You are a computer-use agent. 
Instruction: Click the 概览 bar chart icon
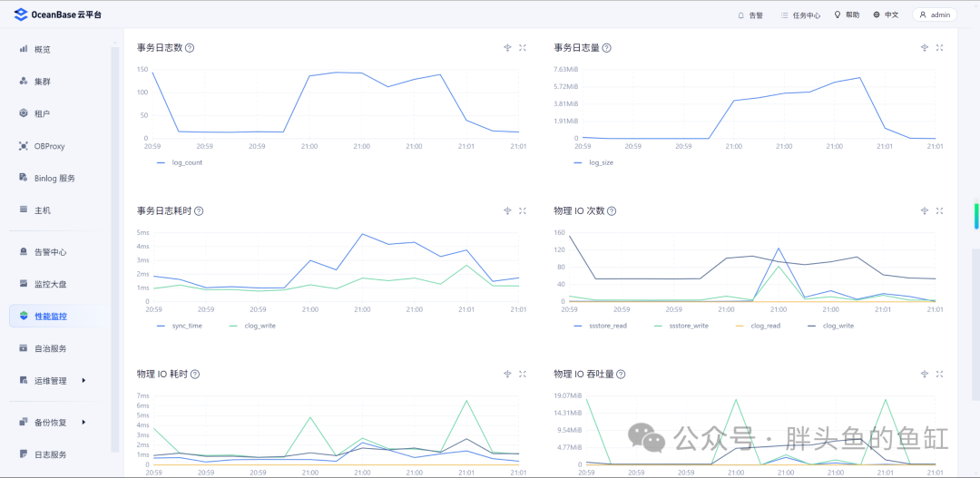[24, 48]
